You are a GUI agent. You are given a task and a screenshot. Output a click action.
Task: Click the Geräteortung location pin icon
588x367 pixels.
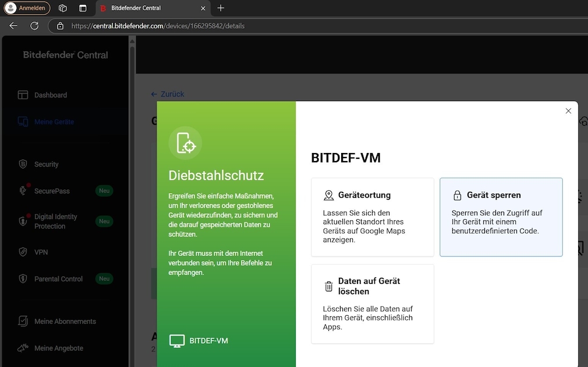click(x=329, y=195)
